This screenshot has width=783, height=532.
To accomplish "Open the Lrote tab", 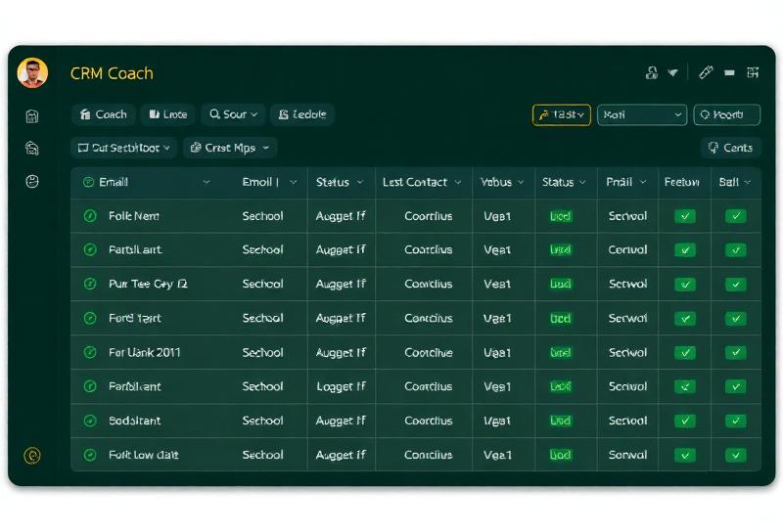I will [x=168, y=114].
